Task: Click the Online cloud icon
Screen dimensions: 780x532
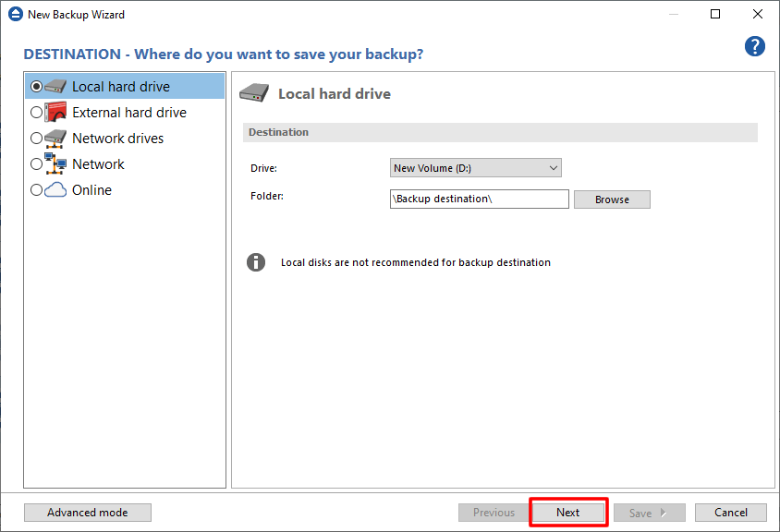Action: pos(56,190)
